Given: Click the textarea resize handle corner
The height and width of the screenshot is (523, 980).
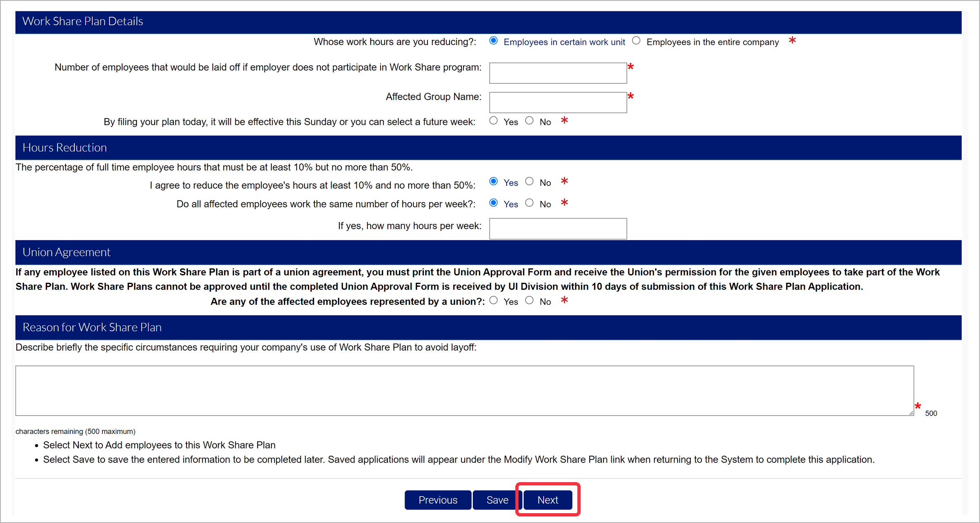Looking at the screenshot, I should 911,413.
